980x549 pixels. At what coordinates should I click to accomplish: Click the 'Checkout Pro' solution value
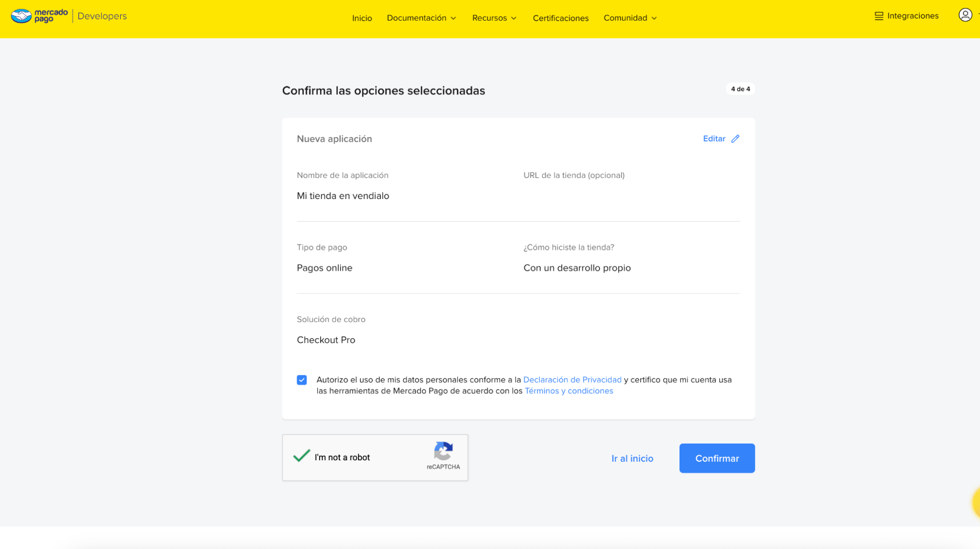(x=326, y=340)
